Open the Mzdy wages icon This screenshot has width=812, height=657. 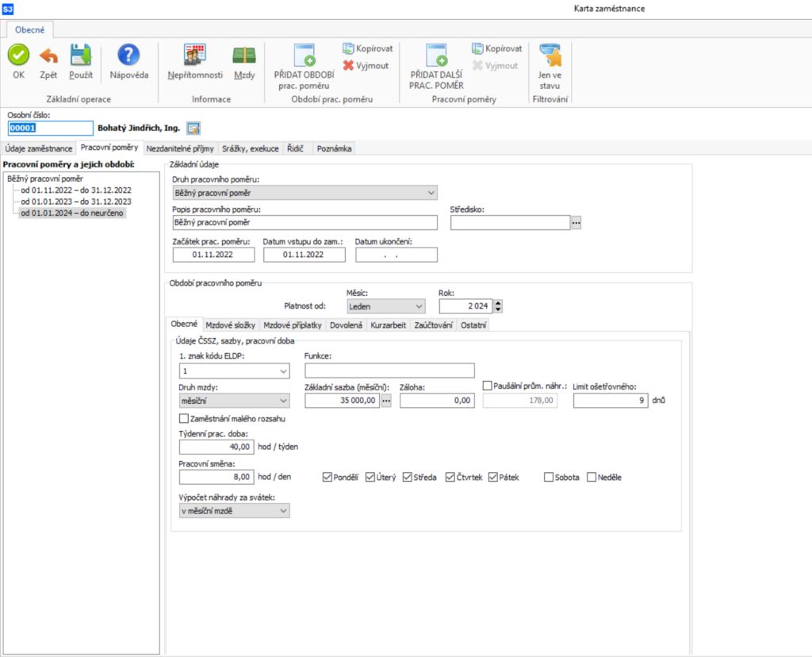244,55
